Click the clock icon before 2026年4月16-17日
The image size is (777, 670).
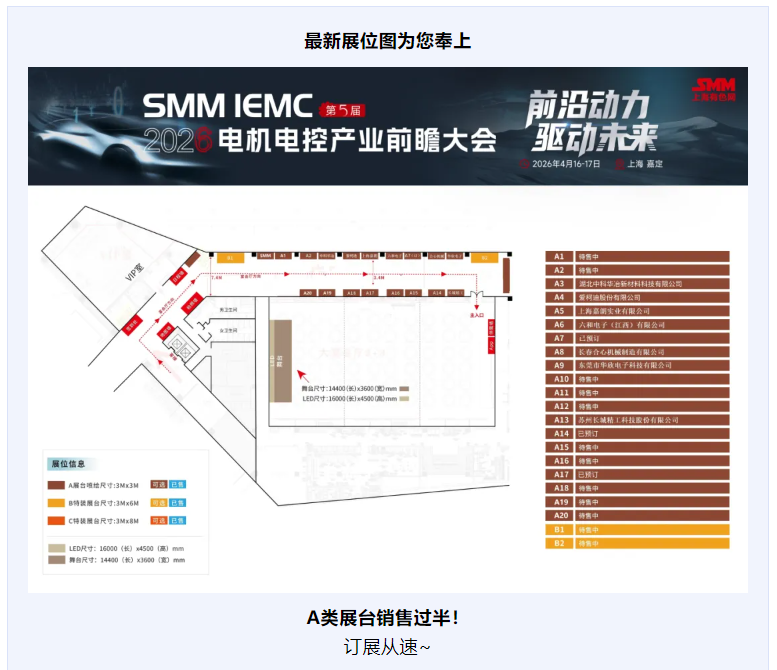pyautogui.click(x=524, y=164)
